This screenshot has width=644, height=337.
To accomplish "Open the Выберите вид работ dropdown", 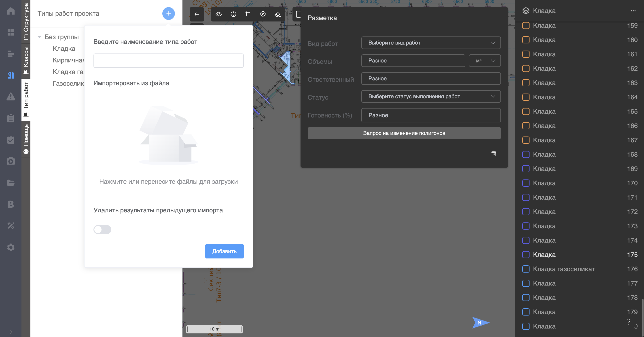I will 431,43.
